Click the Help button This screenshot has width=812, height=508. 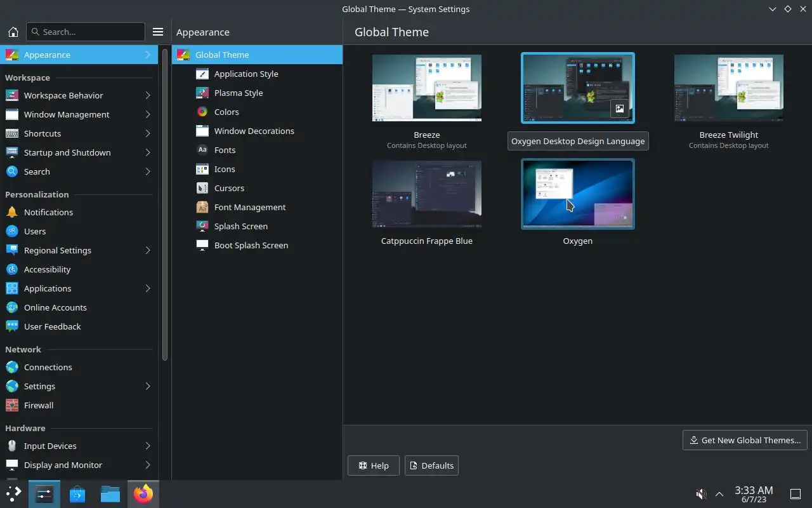[373, 465]
